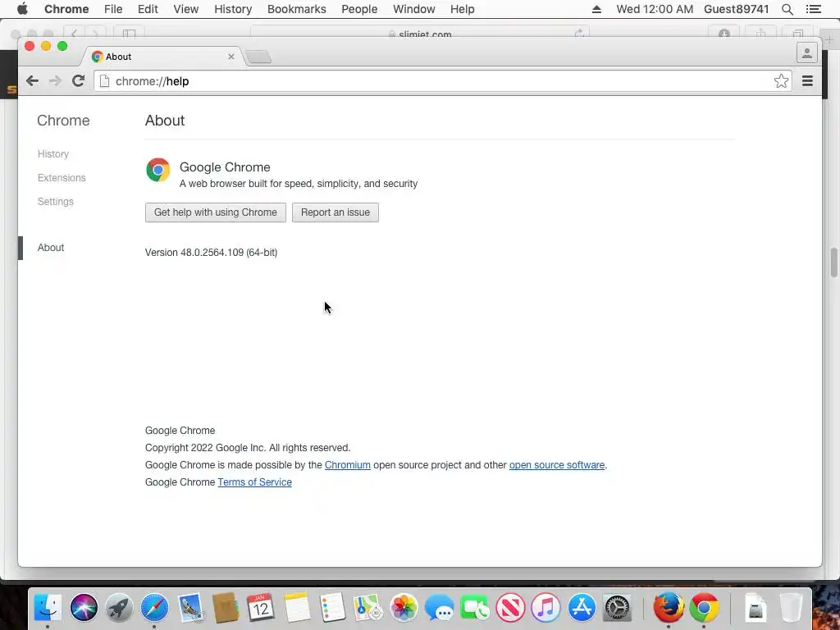Open Reminders from the Dock
The height and width of the screenshot is (630, 840).
coord(332,608)
